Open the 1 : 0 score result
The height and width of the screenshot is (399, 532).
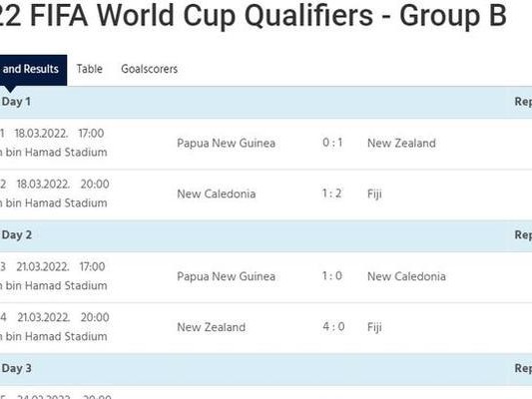pos(331,276)
